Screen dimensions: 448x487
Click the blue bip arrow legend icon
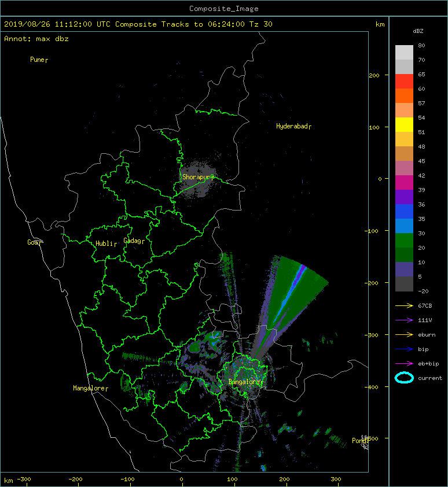404,349
